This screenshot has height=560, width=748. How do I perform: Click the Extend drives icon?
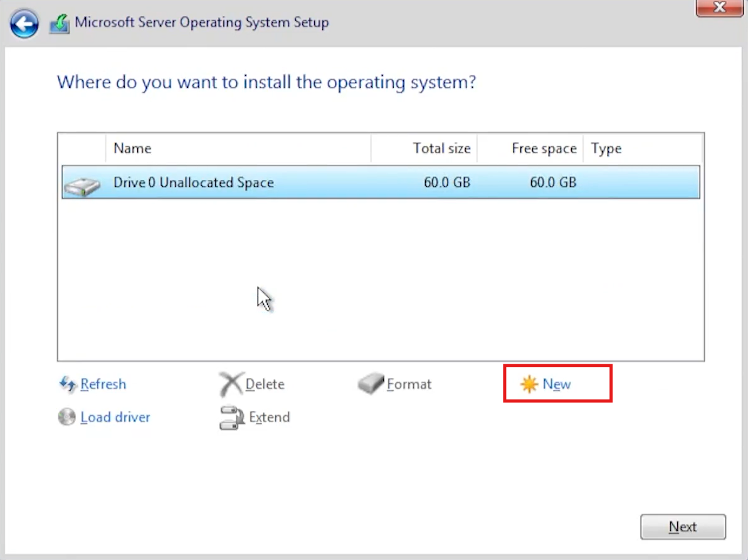(232, 418)
